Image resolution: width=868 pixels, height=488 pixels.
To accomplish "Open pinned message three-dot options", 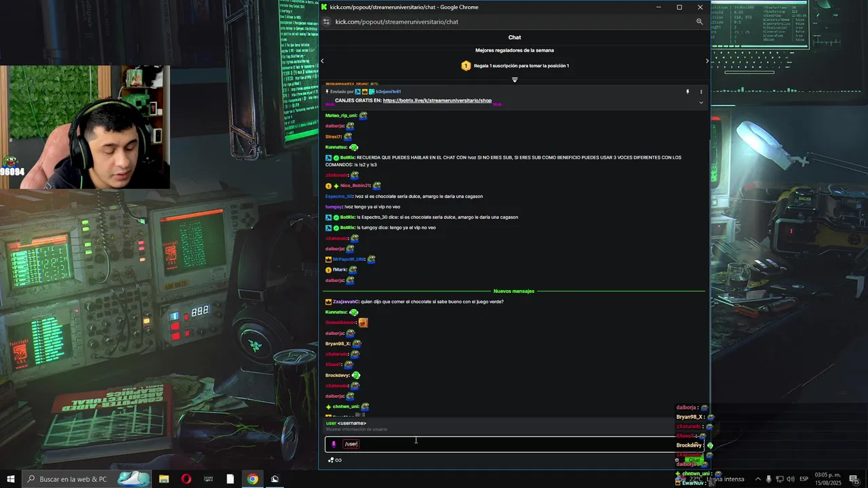I will pos(701,91).
